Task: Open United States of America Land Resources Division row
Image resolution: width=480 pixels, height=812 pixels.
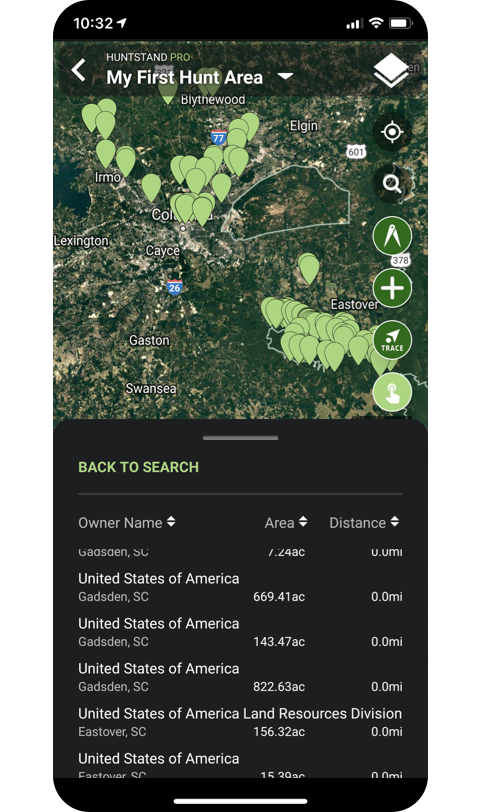Action: point(240,722)
